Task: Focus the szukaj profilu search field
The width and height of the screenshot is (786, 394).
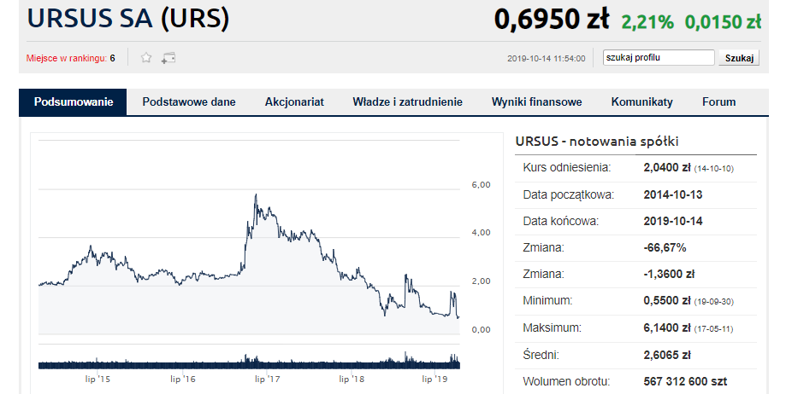Action: click(659, 58)
